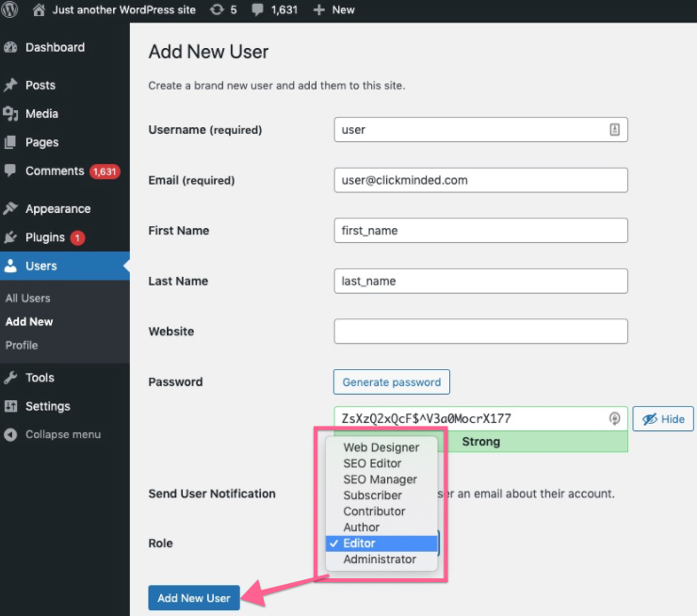The image size is (697, 616).
Task: Click the updates icon showing 5
Action: (x=218, y=9)
